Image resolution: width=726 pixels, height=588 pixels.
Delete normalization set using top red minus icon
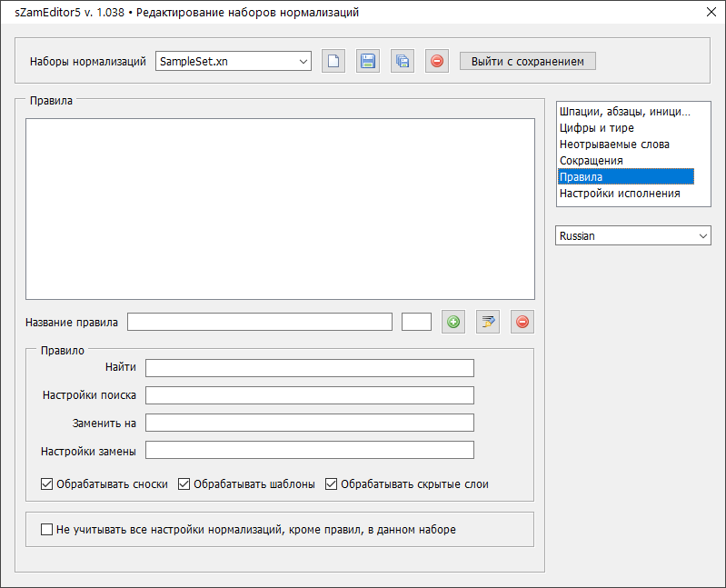pyautogui.click(x=437, y=62)
